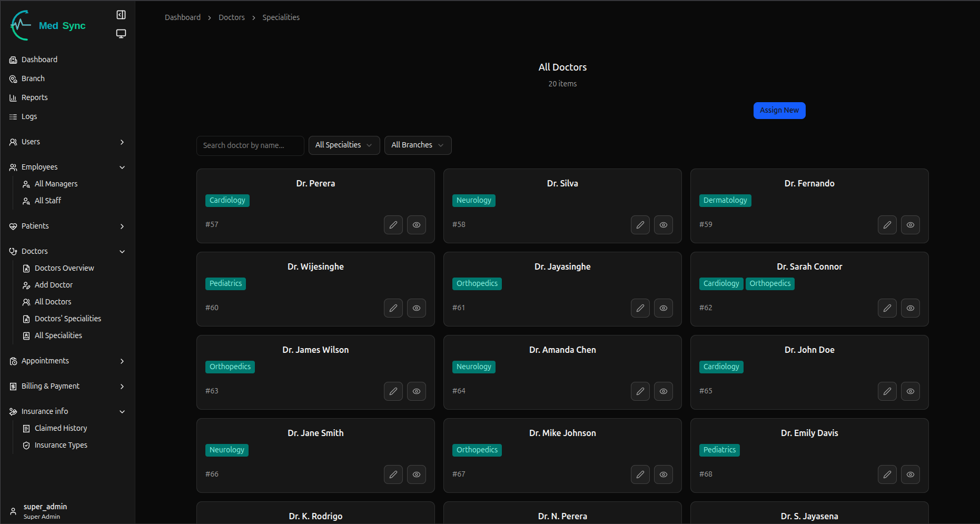980x524 pixels.
Task: Click the monitor display icon in sidebar header
Action: coord(121,34)
